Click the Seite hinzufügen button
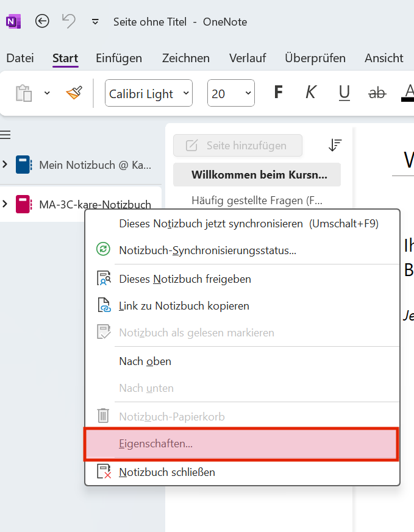This screenshot has height=532, width=414. [x=238, y=146]
